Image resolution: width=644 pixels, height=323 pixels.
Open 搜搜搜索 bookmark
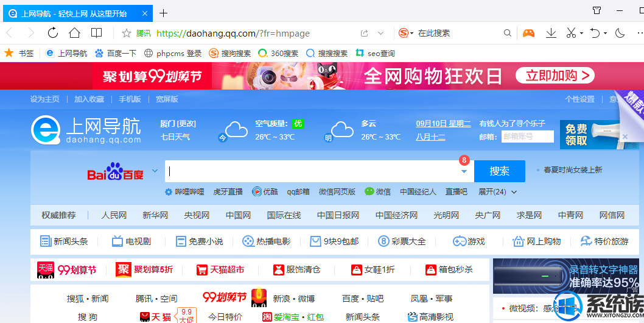[x=326, y=53]
